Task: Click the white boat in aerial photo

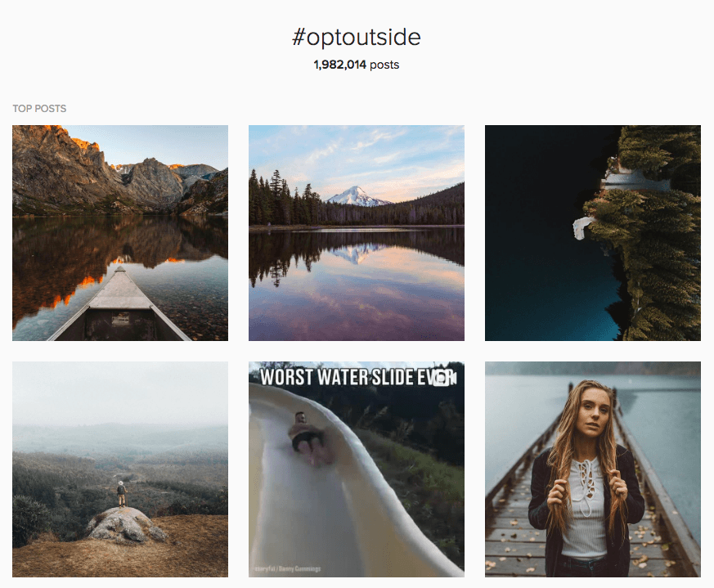Action: click(582, 227)
